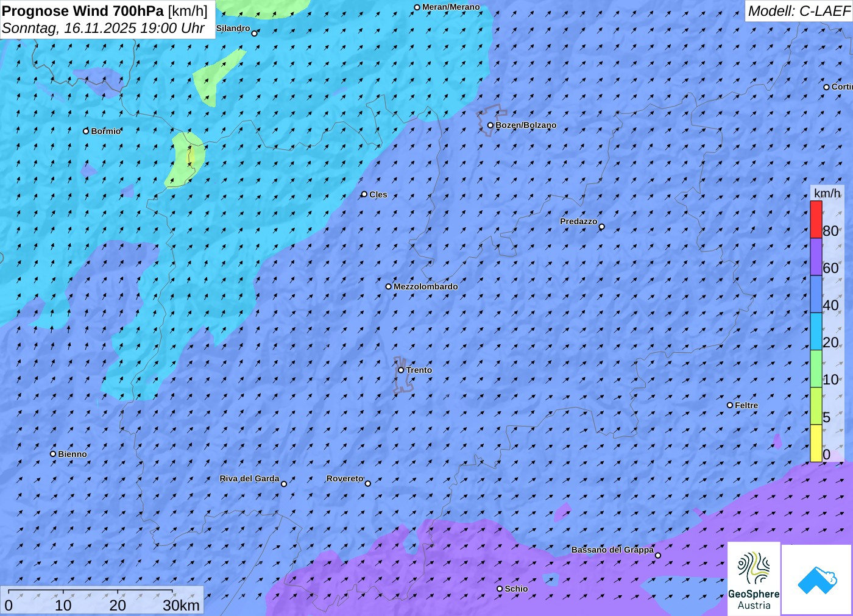Click the '30km' scale bar label
The width and height of the screenshot is (853, 616).
[x=181, y=605]
